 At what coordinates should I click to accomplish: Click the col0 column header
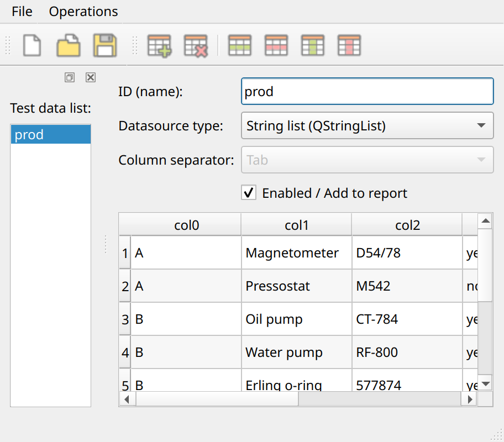tap(186, 225)
